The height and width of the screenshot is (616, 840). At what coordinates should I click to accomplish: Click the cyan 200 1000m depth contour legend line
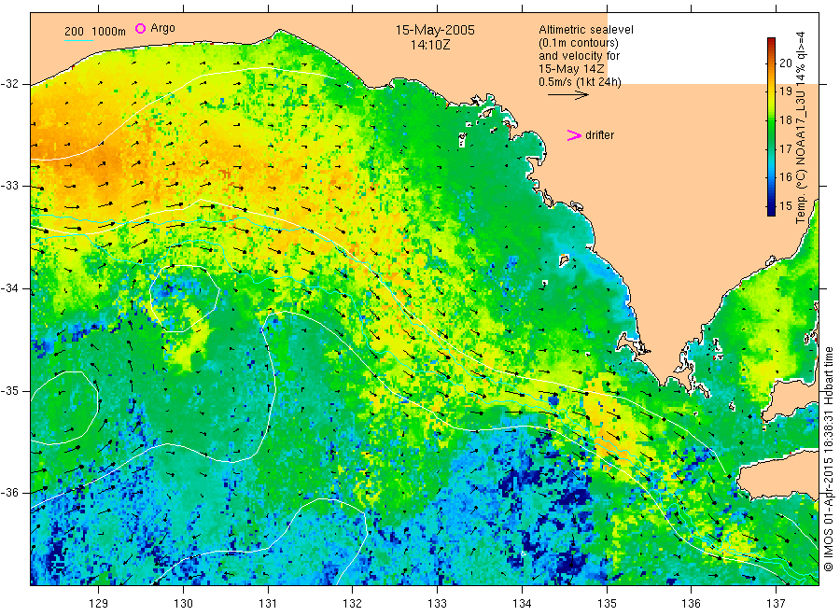click(x=78, y=40)
